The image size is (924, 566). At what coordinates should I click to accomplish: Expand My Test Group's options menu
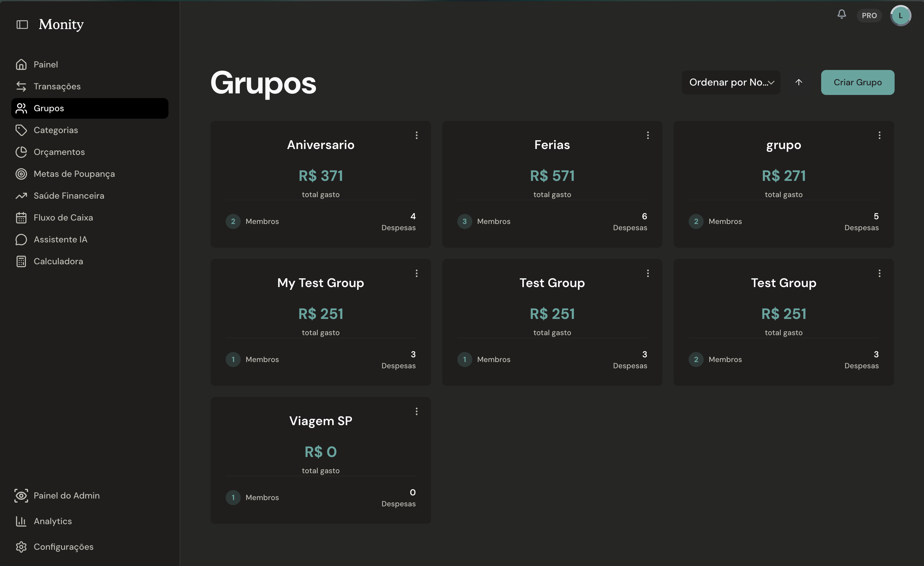tap(416, 273)
